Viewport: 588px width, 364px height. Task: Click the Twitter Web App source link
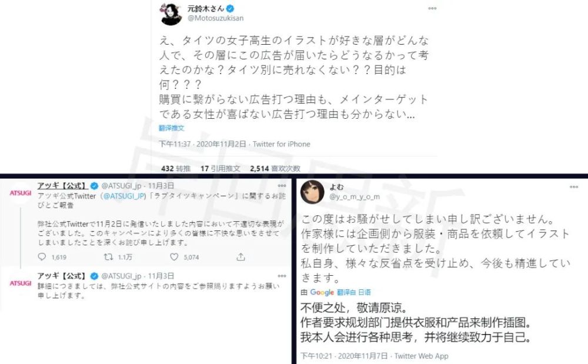(421, 356)
